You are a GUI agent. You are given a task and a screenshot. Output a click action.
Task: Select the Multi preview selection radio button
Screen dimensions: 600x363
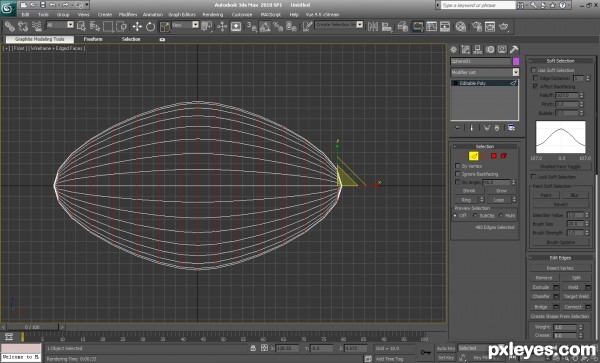pyautogui.click(x=501, y=216)
